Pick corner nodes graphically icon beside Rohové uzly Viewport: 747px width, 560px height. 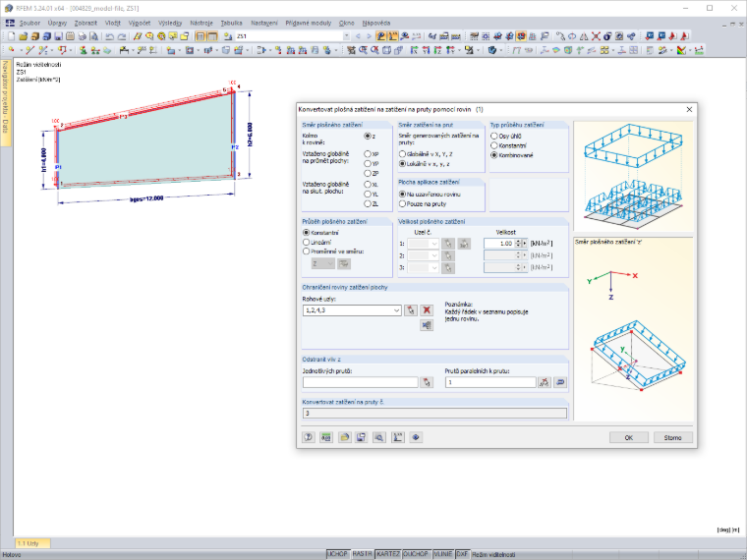tap(411, 310)
